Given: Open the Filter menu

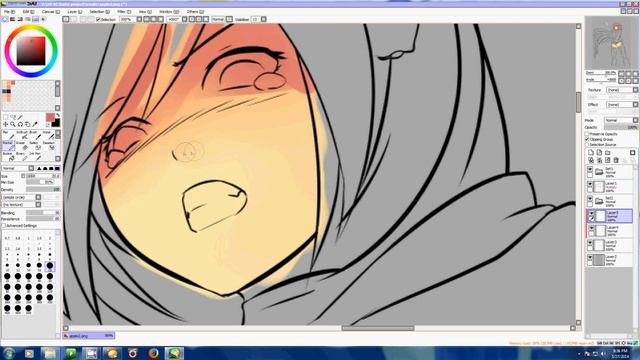Looking at the screenshot, I should click(124, 12).
